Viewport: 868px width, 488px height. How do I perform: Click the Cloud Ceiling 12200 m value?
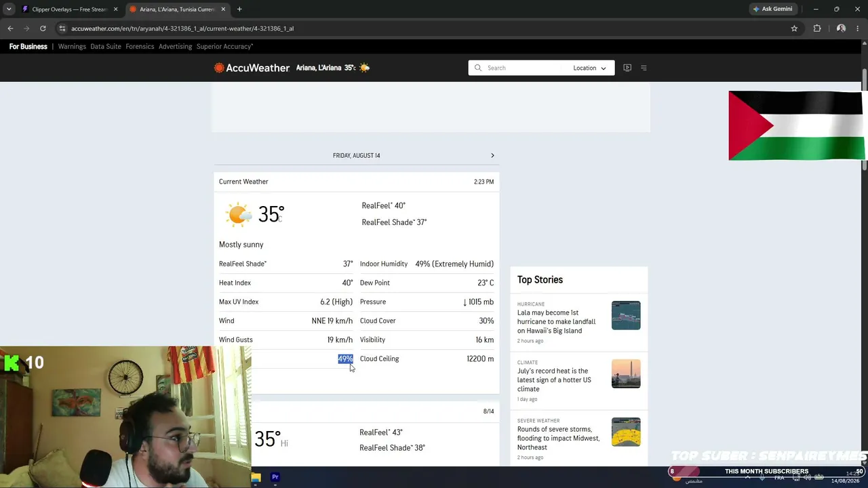(480, 359)
